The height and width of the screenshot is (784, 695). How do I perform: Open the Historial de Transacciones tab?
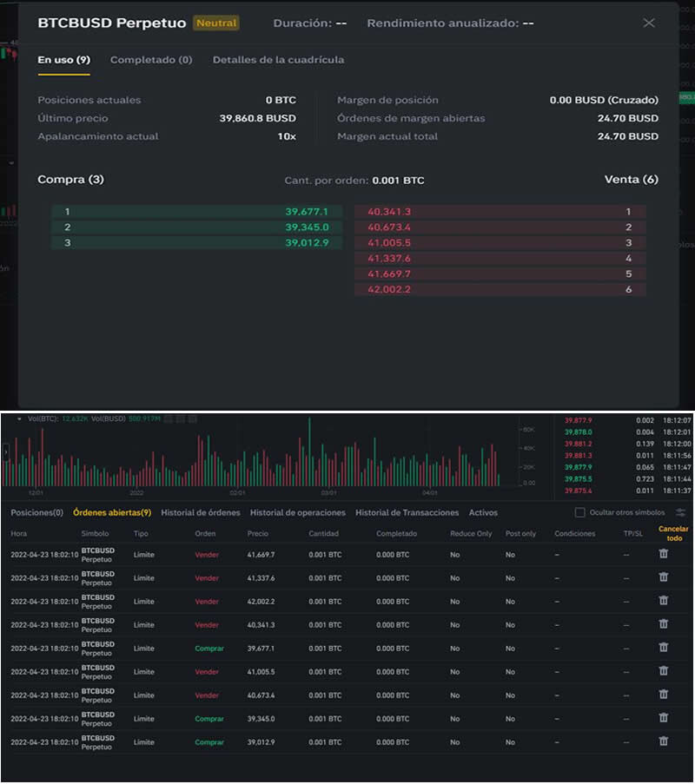(407, 512)
